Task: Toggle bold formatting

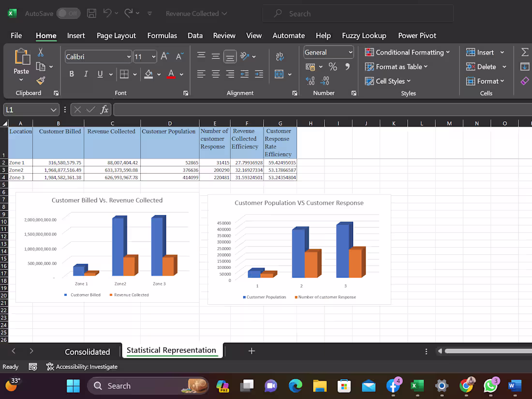Action: pos(72,74)
